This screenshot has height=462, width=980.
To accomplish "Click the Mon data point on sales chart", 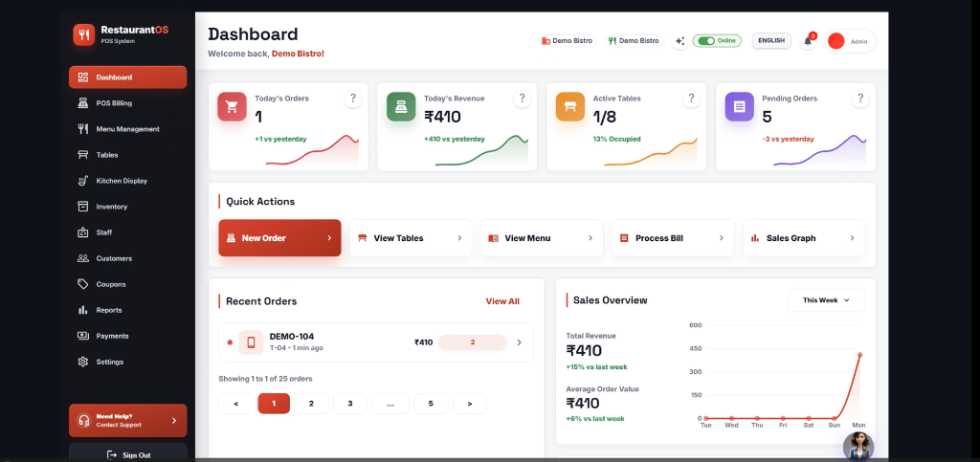I will [x=860, y=355].
